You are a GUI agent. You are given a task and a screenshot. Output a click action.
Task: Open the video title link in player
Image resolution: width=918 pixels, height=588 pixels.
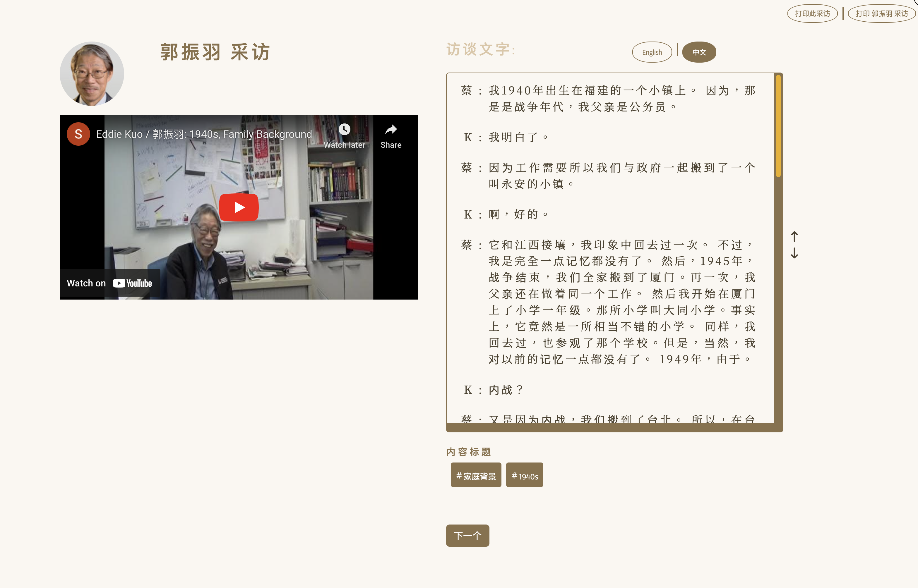(x=204, y=134)
